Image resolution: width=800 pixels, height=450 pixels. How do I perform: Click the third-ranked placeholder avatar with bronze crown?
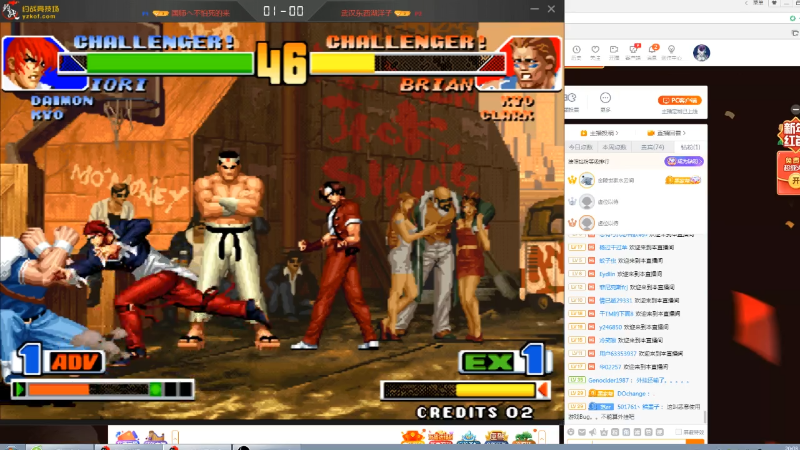587,223
